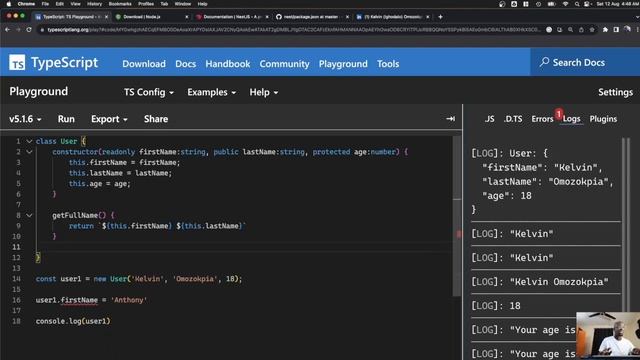Collapse the class User fold chevron
640x360 pixels.
(x=29, y=141)
